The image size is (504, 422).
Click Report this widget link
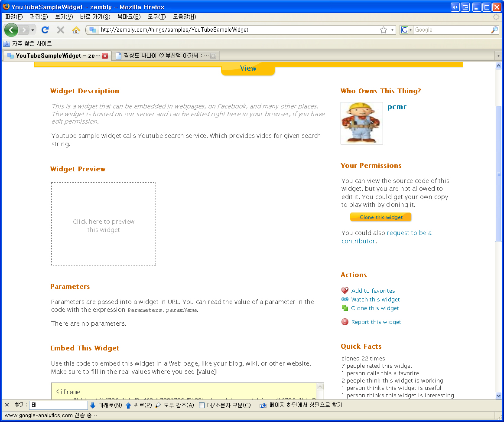click(376, 322)
